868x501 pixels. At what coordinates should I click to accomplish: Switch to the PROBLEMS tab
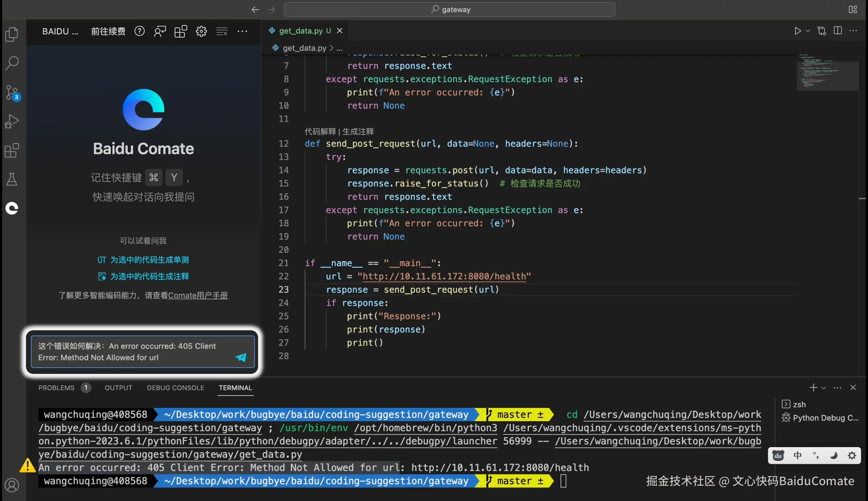tap(56, 388)
